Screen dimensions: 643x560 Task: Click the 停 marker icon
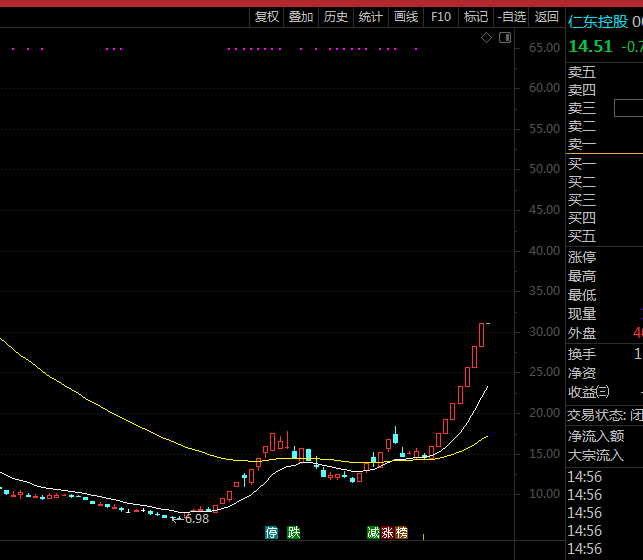click(271, 533)
